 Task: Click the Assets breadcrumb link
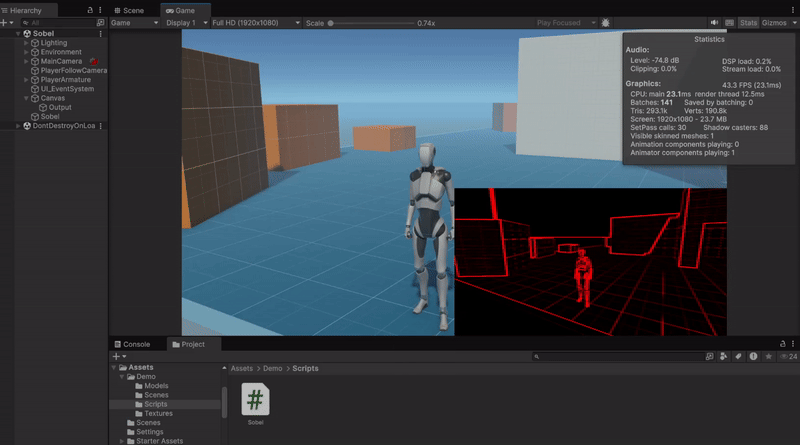click(x=242, y=368)
